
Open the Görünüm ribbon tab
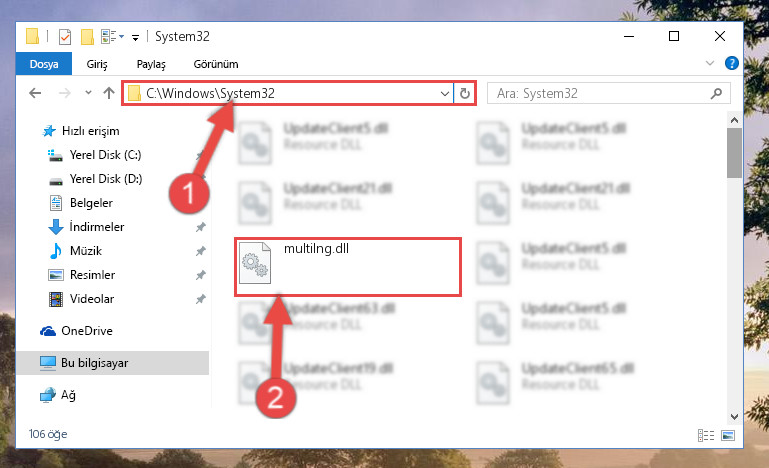point(216,64)
